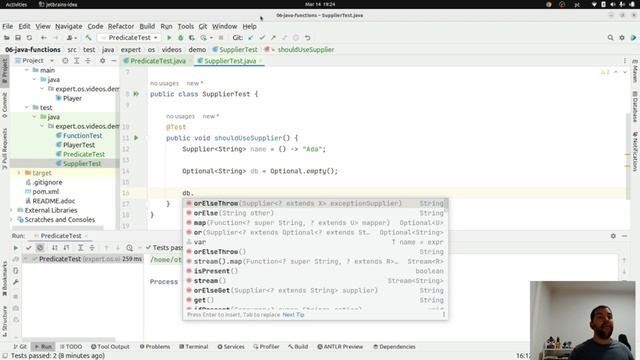Screen dimensions: 640x360
Task: Expand External Libraries node
Action: (x=12, y=210)
